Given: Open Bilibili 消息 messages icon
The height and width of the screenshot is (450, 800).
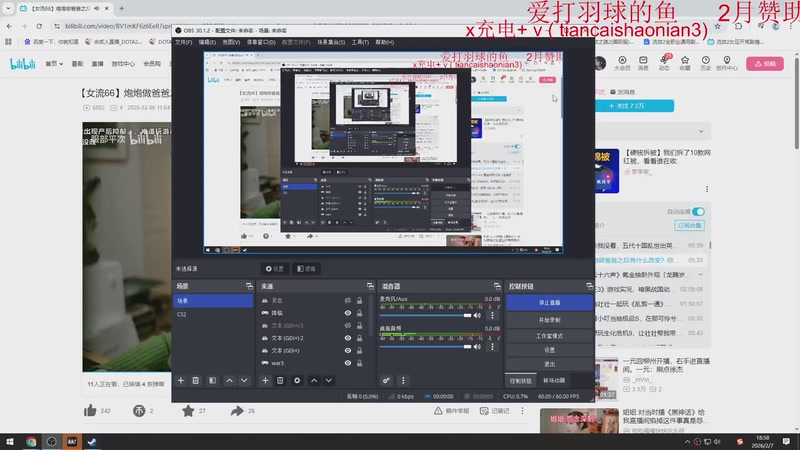Looking at the screenshot, I should (x=643, y=63).
